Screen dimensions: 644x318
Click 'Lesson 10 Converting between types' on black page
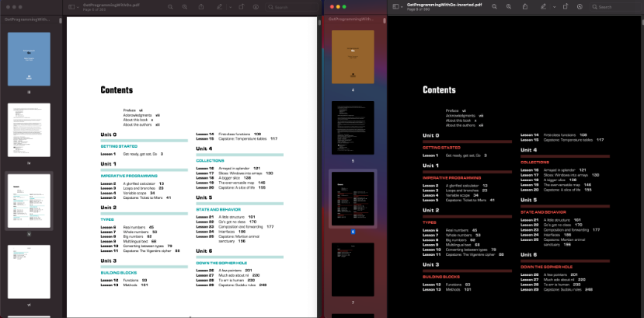(460, 250)
